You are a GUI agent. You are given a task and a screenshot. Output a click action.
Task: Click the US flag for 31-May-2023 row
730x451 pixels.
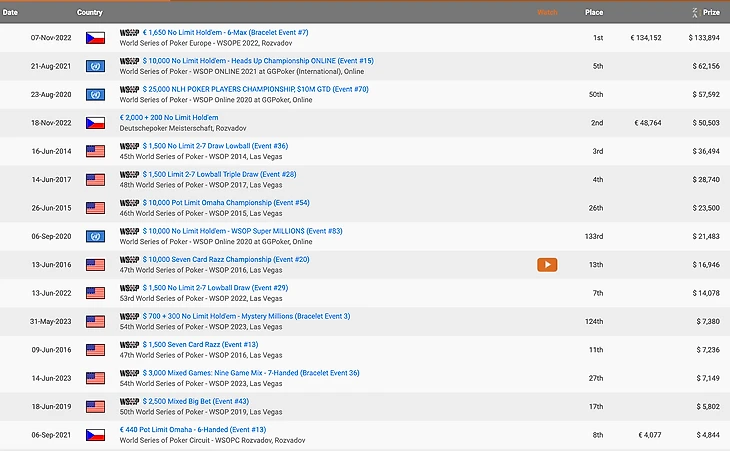click(95, 322)
